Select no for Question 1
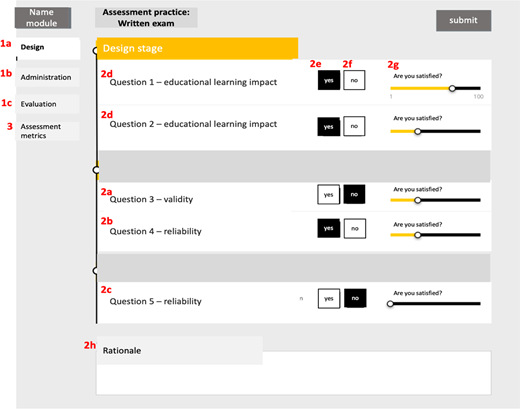The image size is (520, 409). tap(354, 80)
